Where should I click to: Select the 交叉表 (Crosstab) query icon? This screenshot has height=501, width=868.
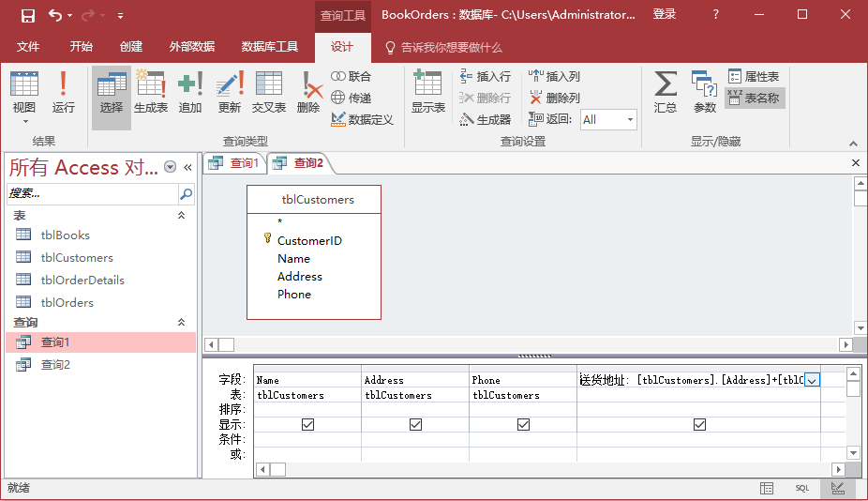(x=269, y=93)
